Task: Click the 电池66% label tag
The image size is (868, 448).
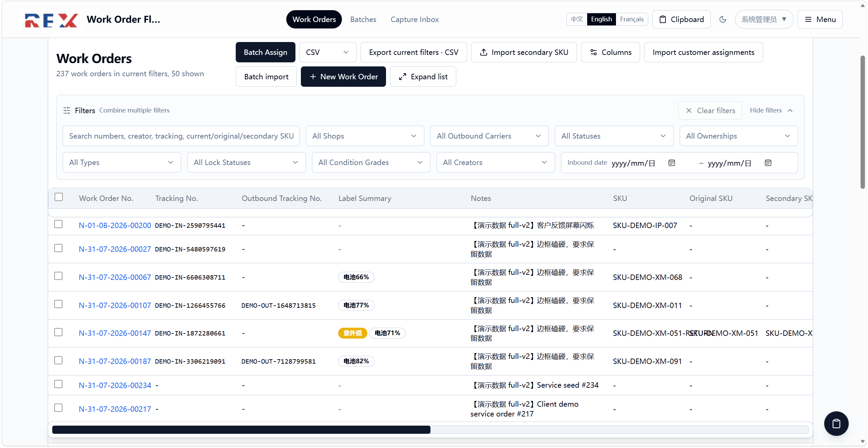Action: coord(356,277)
